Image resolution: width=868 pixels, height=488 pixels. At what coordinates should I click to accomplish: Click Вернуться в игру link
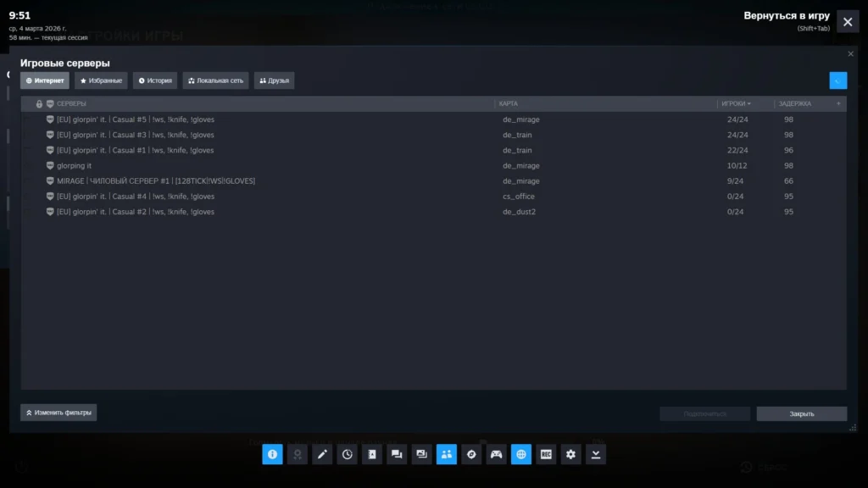tap(785, 15)
